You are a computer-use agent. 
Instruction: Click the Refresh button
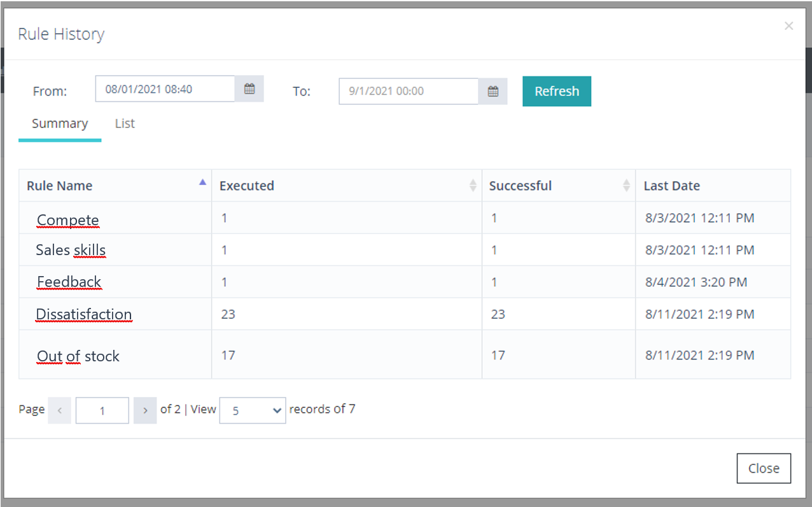[557, 91]
